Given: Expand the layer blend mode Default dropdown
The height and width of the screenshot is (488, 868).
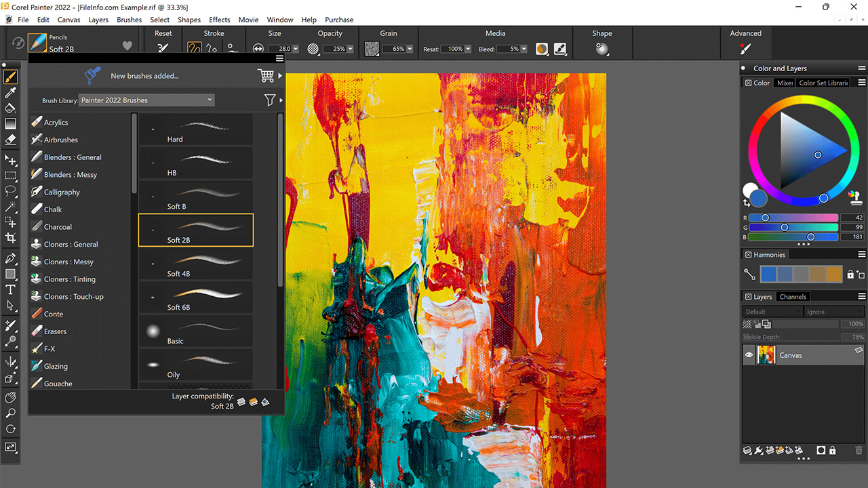Looking at the screenshot, I should (772, 311).
